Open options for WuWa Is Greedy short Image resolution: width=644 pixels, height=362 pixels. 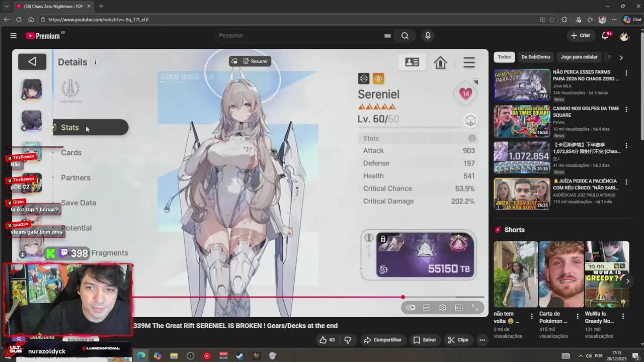coord(623,316)
